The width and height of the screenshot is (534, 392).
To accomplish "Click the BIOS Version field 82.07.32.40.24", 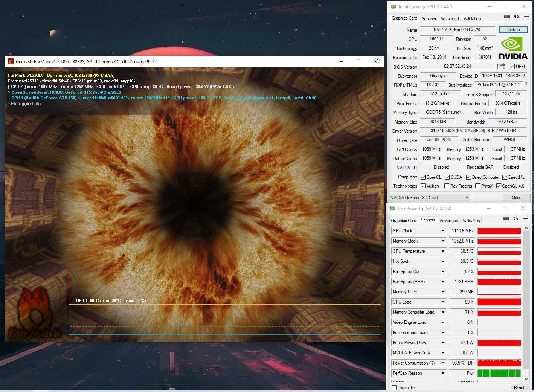I will 458,66.
